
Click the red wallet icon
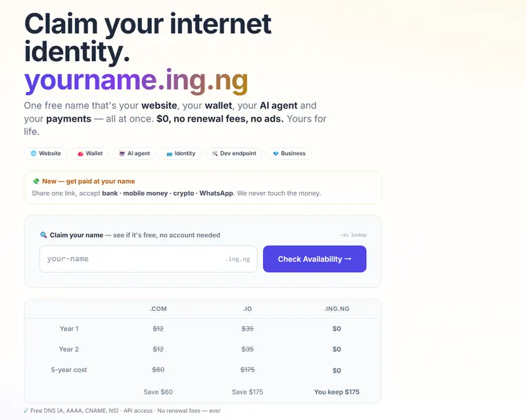80,154
